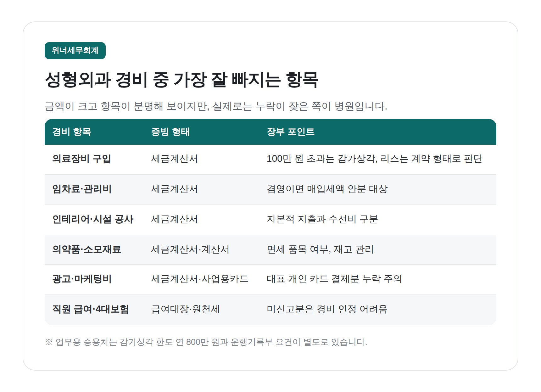Click the 장부 포인트 column header
Viewport: 541px width, 392px height.
click(291, 132)
